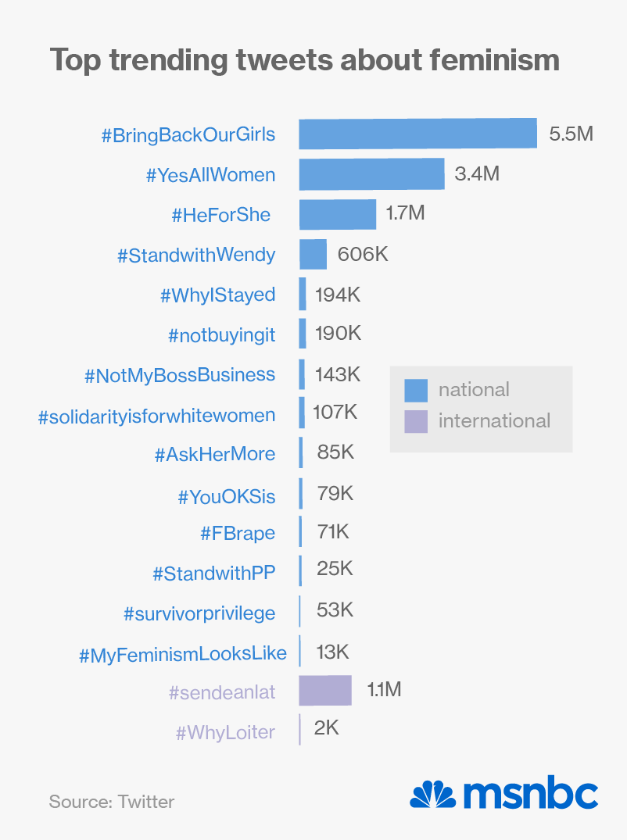Click the 5.5M #BringBackOurGirls bar
The width and height of the screenshot is (627, 840).
point(417,134)
